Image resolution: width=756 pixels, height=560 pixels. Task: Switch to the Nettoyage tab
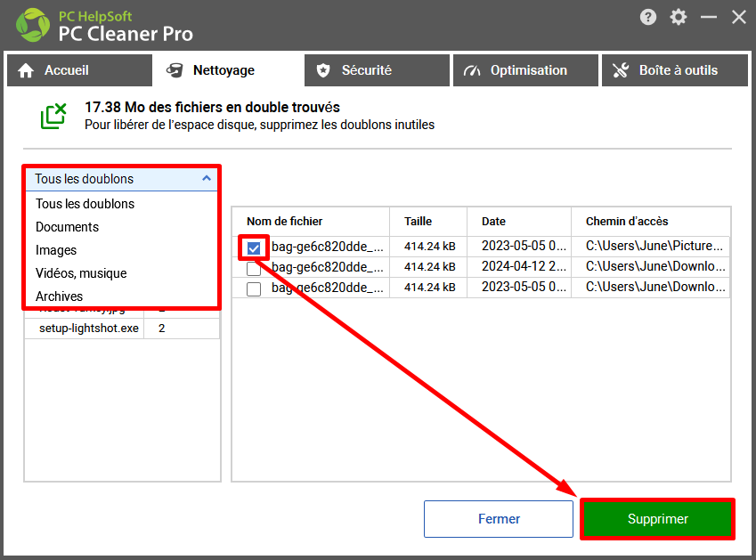tap(228, 70)
